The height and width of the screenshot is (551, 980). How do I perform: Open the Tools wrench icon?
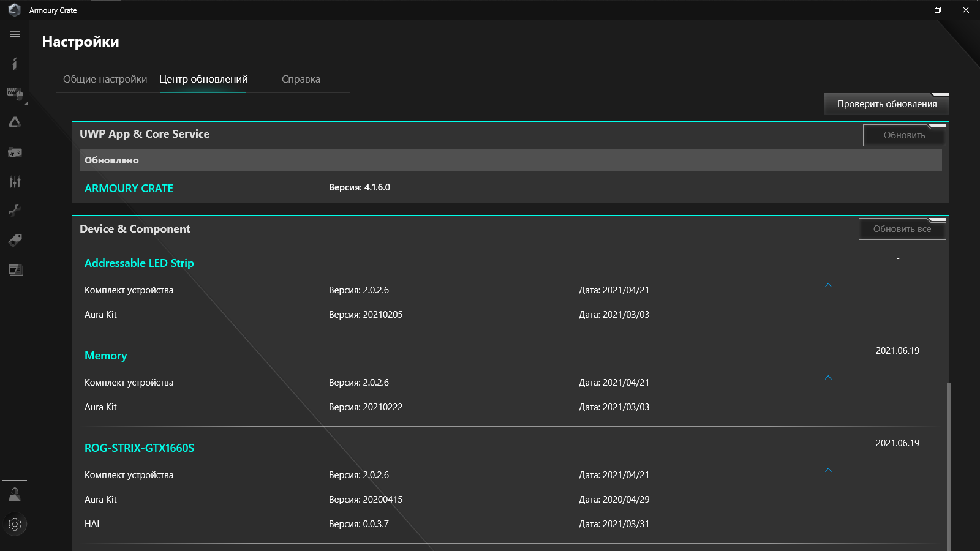[x=15, y=211]
